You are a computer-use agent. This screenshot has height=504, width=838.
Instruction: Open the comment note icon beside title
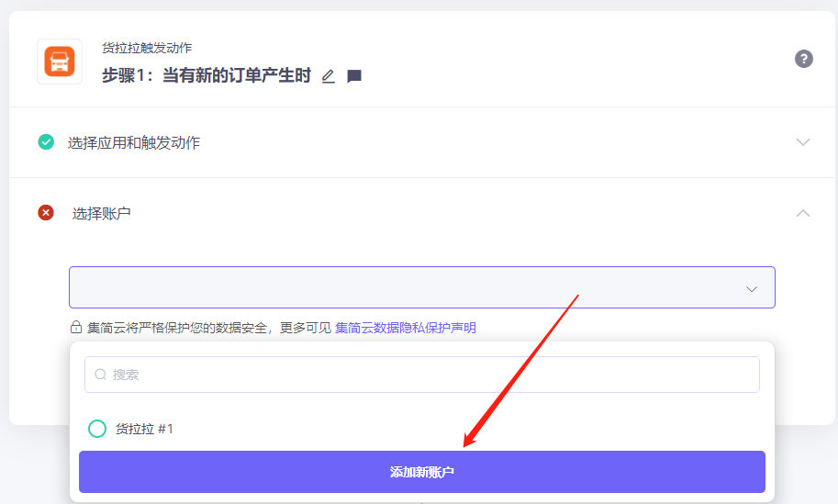(354, 76)
